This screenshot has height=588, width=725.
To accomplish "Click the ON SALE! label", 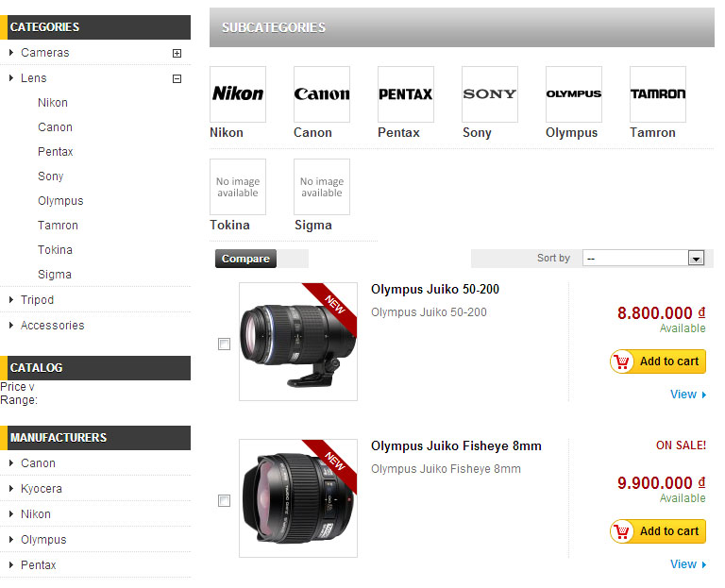I will click(x=681, y=445).
